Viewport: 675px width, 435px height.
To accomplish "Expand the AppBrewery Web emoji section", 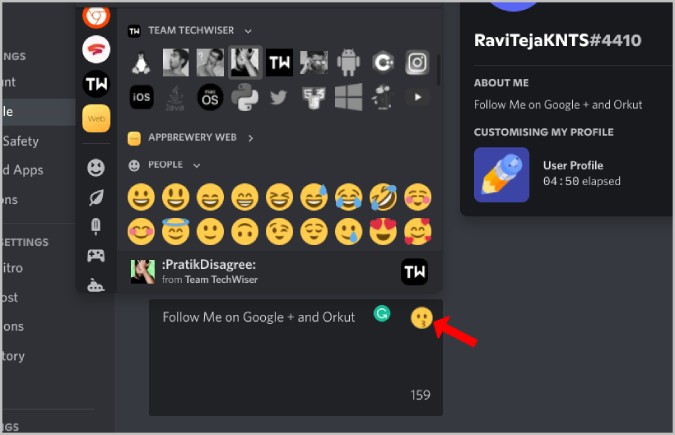I will tap(251, 138).
